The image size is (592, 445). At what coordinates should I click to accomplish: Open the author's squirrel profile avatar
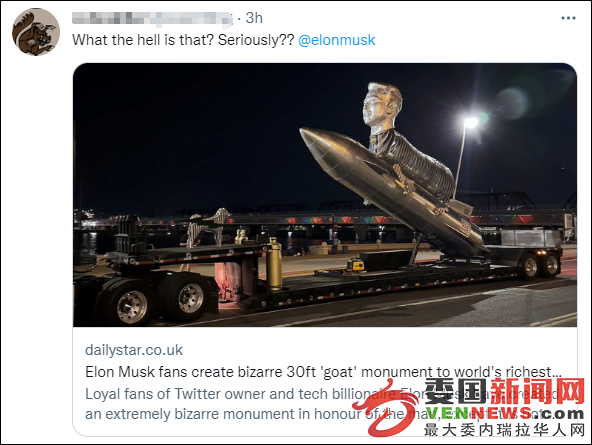(36, 32)
